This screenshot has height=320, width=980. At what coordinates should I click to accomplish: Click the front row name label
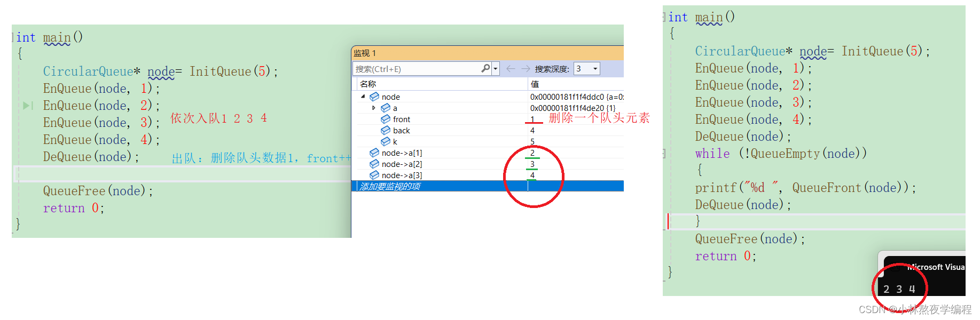(402, 119)
